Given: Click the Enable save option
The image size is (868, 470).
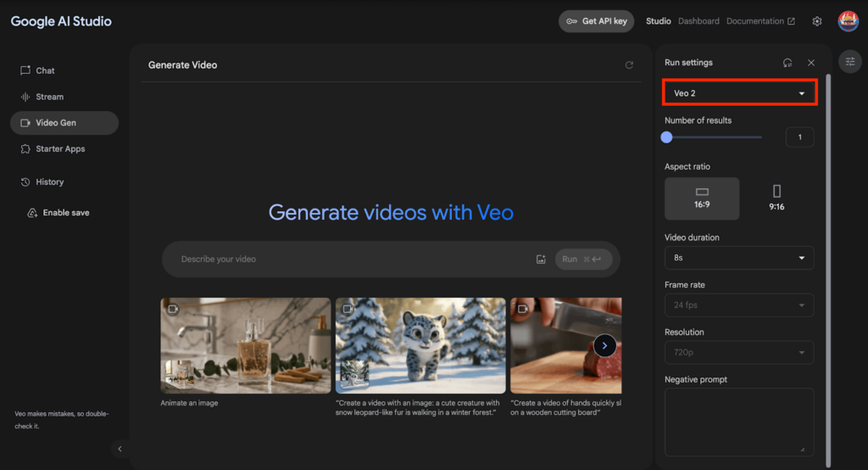Looking at the screenshot, I should click(58, 213).
